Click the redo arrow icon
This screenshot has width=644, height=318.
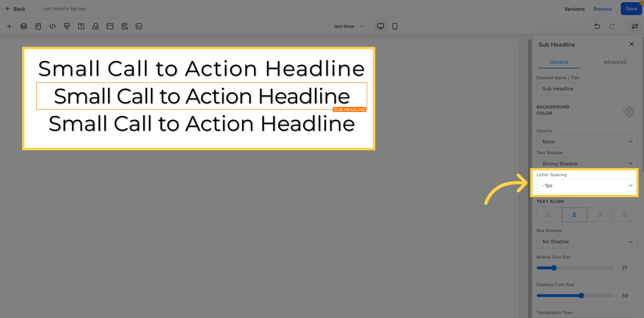point(611,26)
